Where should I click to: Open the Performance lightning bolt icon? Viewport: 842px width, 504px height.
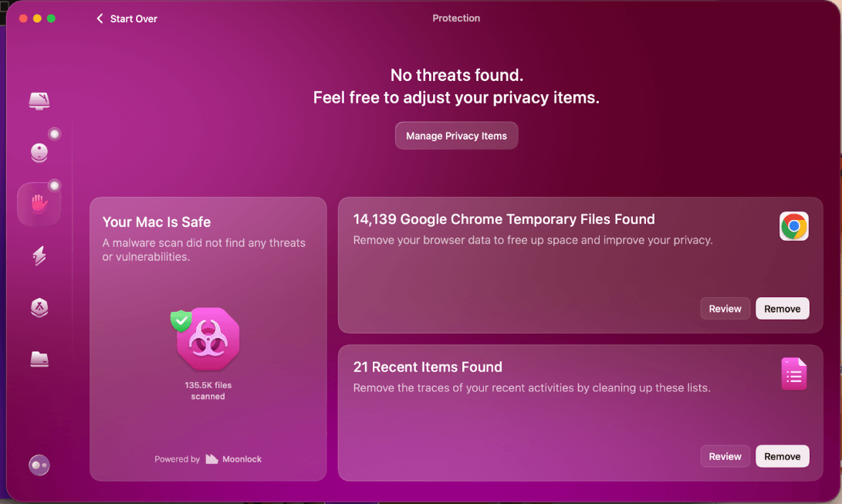(x=39, y=256)
